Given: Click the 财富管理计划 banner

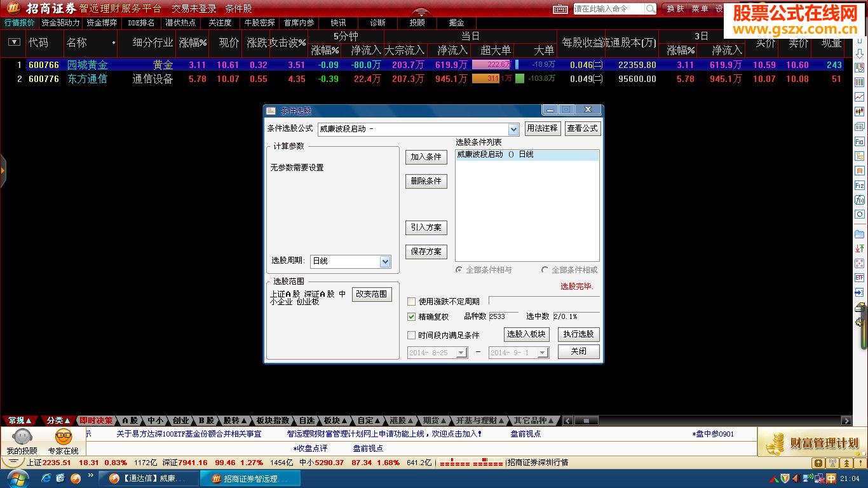Looking at the screenshot, I should [813, 442].
